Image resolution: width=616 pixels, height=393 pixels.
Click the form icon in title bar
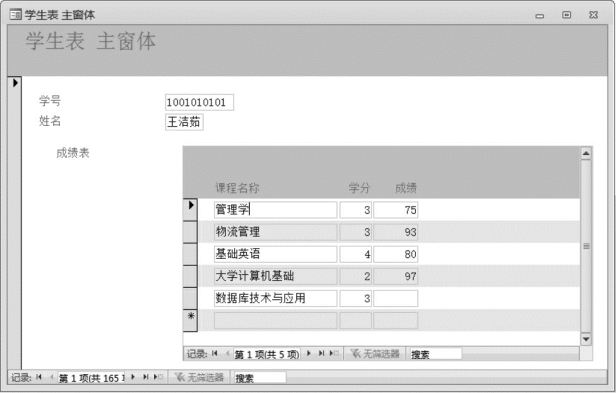(x=16, y=15)
